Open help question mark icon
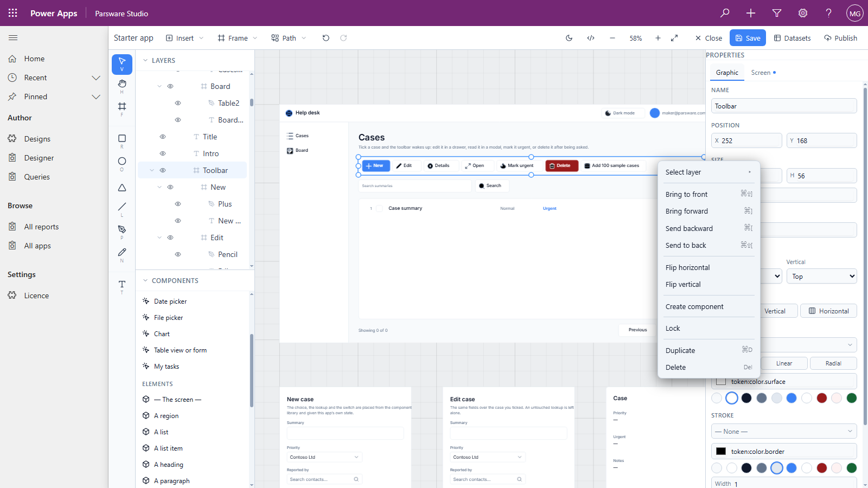 tap(829, 13)
